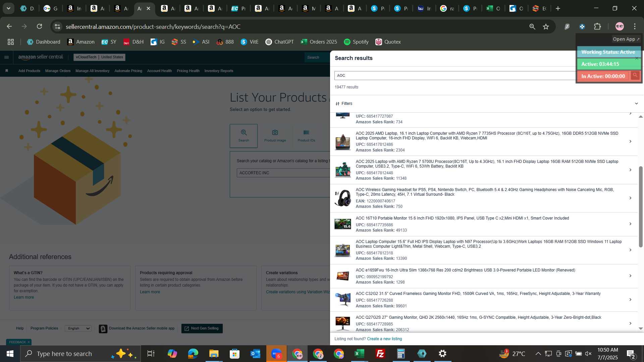Open the Help link in footer
Viewport: 644px width, 362px height.
[x=20, y=328]
